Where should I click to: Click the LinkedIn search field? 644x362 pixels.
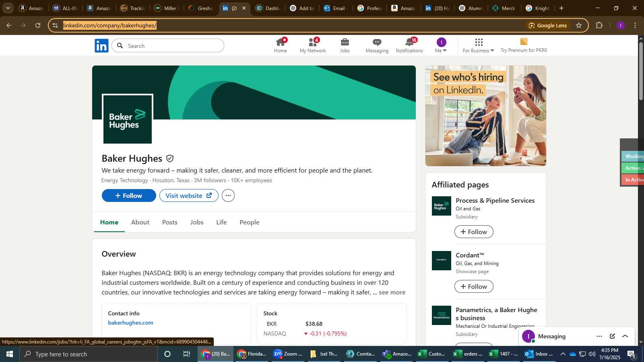168,45
